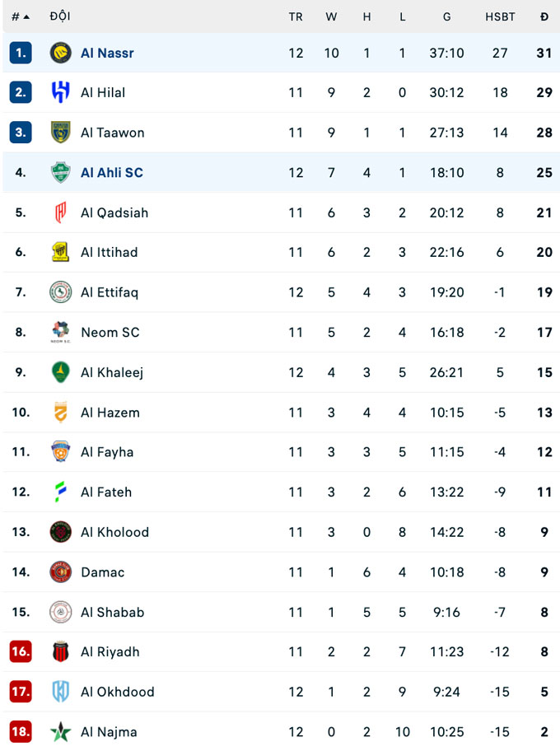Image resolution: width=560 pixels, height=751 pixels.
Task: Sort by the W wins column header
Action: [331, 16]
